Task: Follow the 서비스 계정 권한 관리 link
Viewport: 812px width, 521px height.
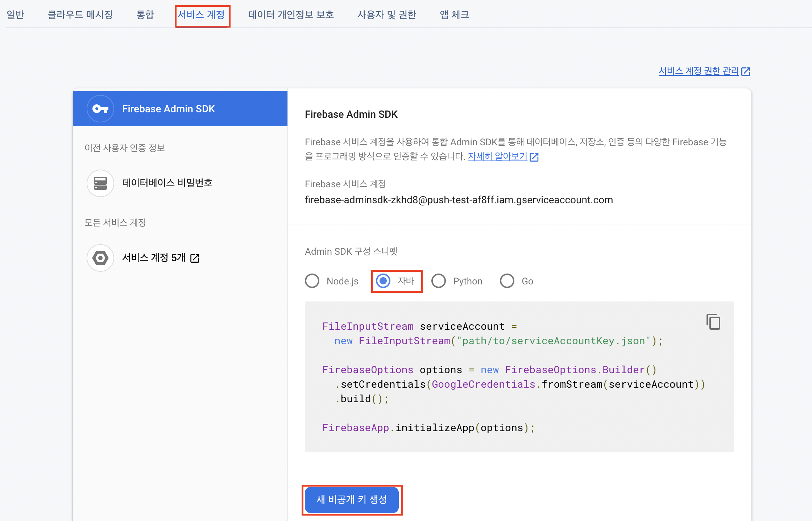Action: click(x=699, y=71)
